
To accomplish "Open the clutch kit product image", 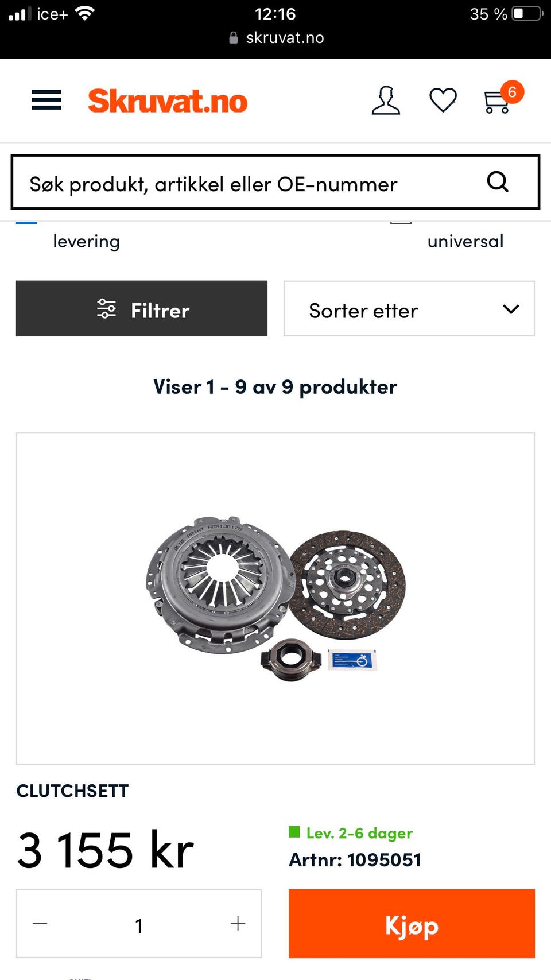I will [x=275, y=599].
